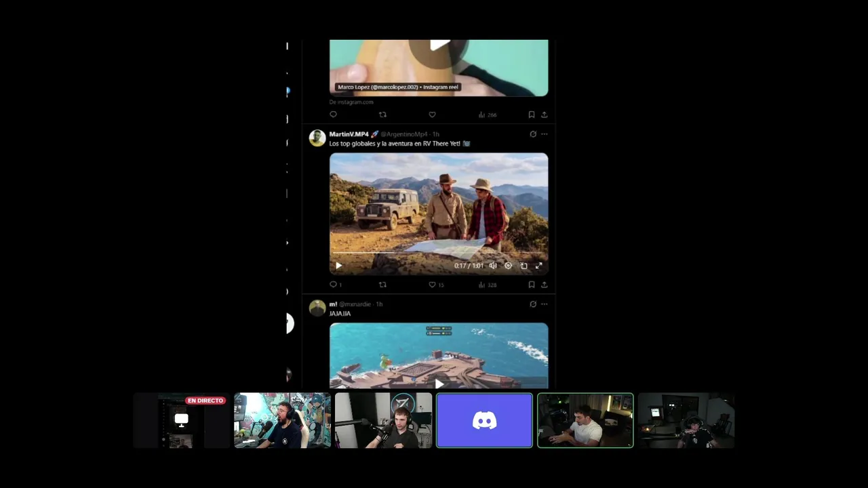
Task: Enable picture-in-picture on RV video
Action: point(524,266)
